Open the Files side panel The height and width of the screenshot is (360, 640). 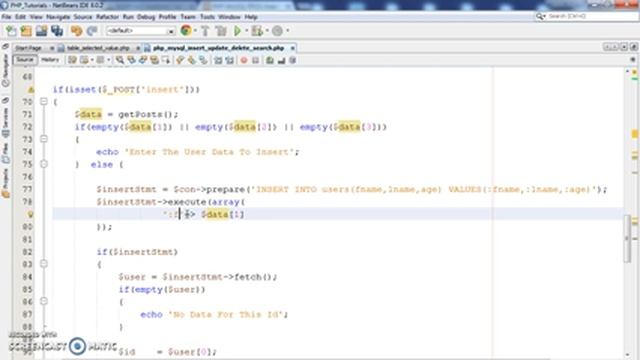(x=5, y=152)
